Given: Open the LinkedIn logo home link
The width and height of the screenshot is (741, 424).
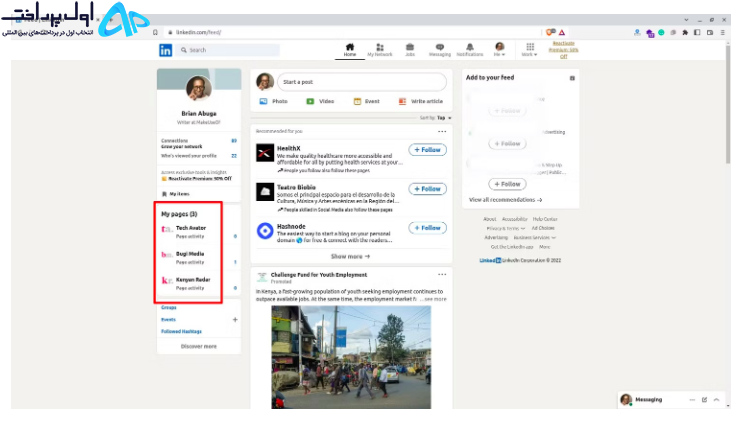Looking at the screenshot, I should pos(165,50).
